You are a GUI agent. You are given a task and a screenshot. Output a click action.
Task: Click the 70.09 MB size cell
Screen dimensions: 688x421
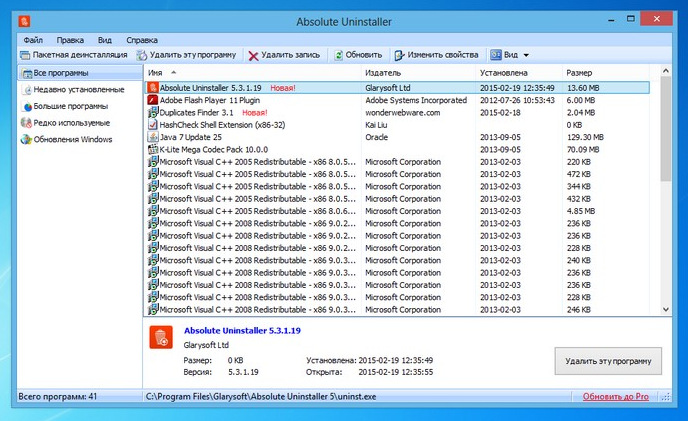tap(583, 149)
